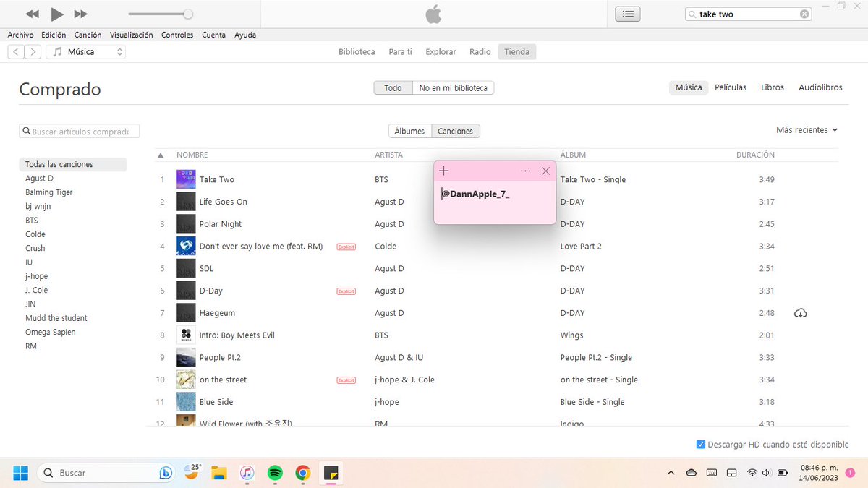
Task: Go back with the left navigation arrow
Action: (16, 52)
